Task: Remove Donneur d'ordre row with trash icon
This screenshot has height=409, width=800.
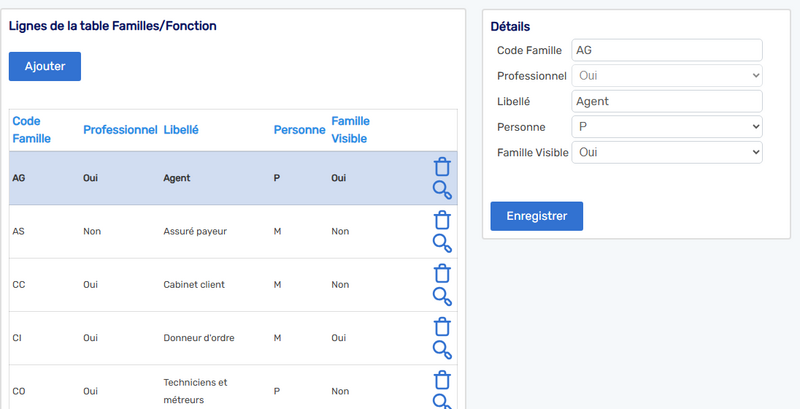Action: click(442, 327)
